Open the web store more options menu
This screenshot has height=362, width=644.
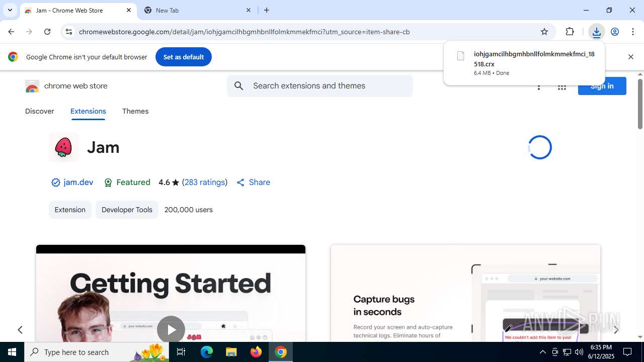tap(539, 87)
